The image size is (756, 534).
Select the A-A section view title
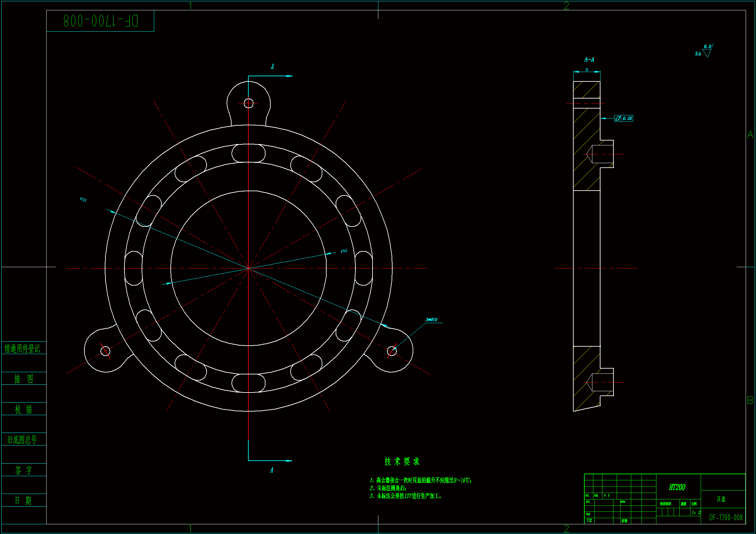click(x=589, y=60)
